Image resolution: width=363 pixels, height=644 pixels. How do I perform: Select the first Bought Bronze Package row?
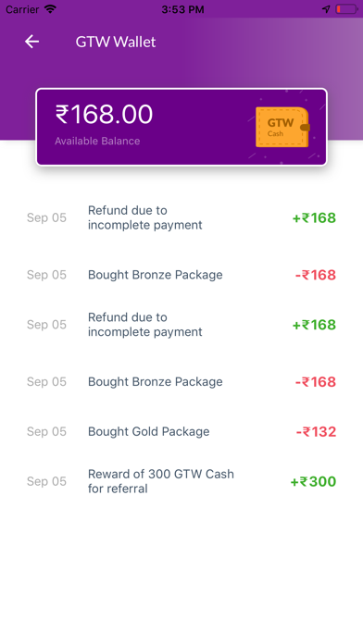[x=181, y=275]
